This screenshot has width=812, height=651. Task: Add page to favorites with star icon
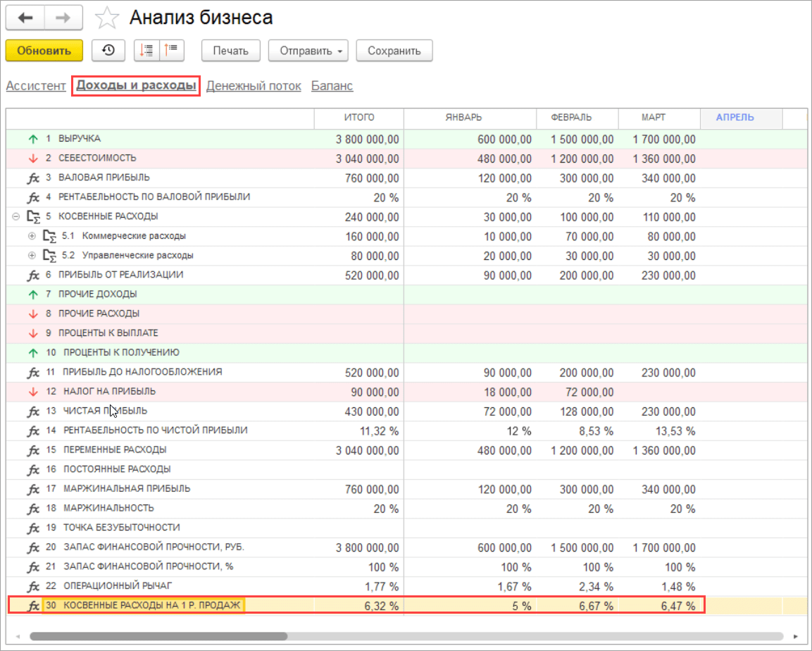(x=107, y=18)
